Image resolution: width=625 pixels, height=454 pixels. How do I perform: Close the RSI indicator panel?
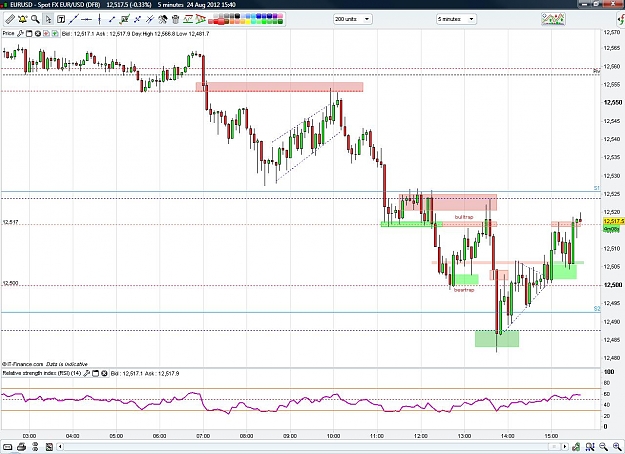104,373
